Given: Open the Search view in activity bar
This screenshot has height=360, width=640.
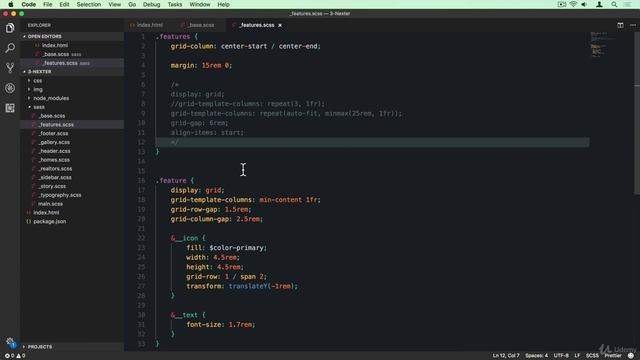Looking at the screenshot, I should pyautogui.click(x=10, y=48).
